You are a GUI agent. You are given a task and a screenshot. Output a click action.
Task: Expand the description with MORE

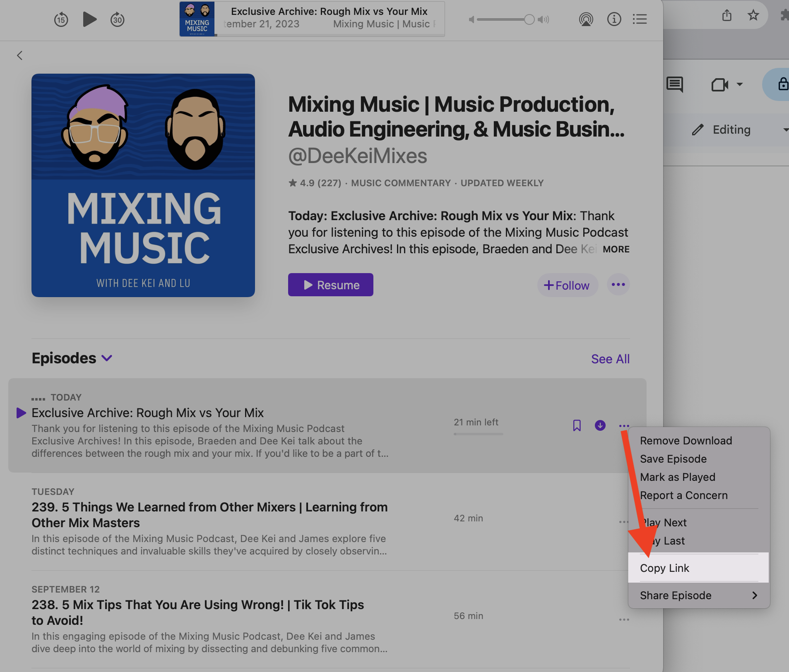(x=616, y=249)
